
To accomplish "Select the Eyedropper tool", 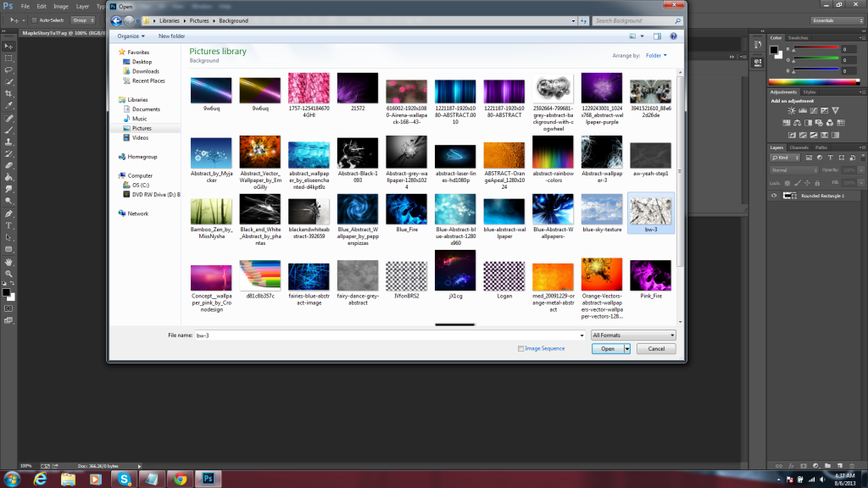I will coord(8,105).
